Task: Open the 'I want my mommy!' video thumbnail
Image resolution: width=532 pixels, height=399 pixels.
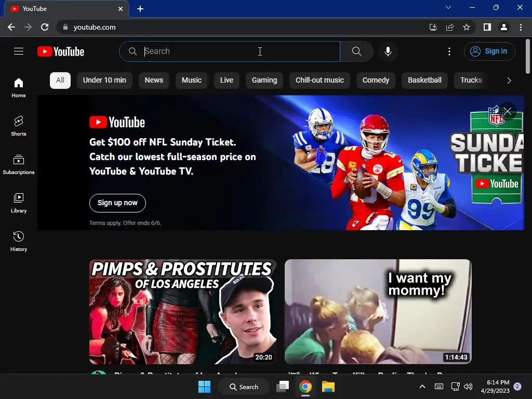Action: [378, 312]
